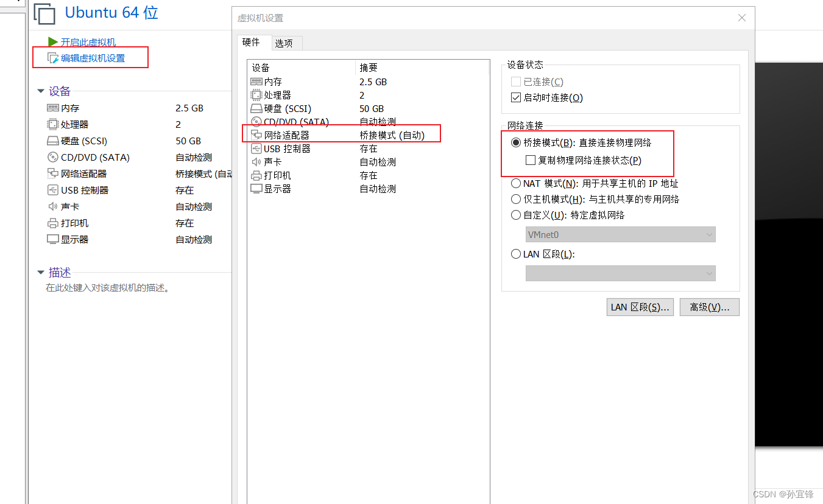The width and height of the screenshot is (823, 504).
Task: Click sound card speaker icon in left panel
Action: point(52,206)
